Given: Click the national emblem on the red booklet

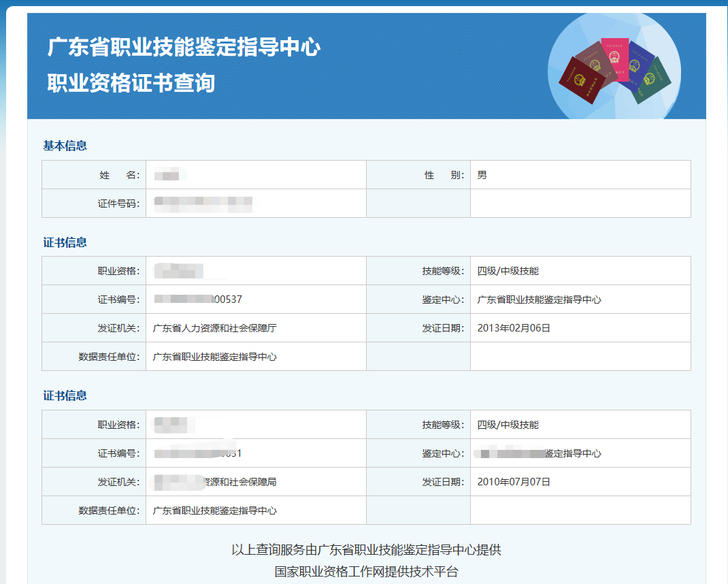Looking at the screenshot, I should coord(580,79).
